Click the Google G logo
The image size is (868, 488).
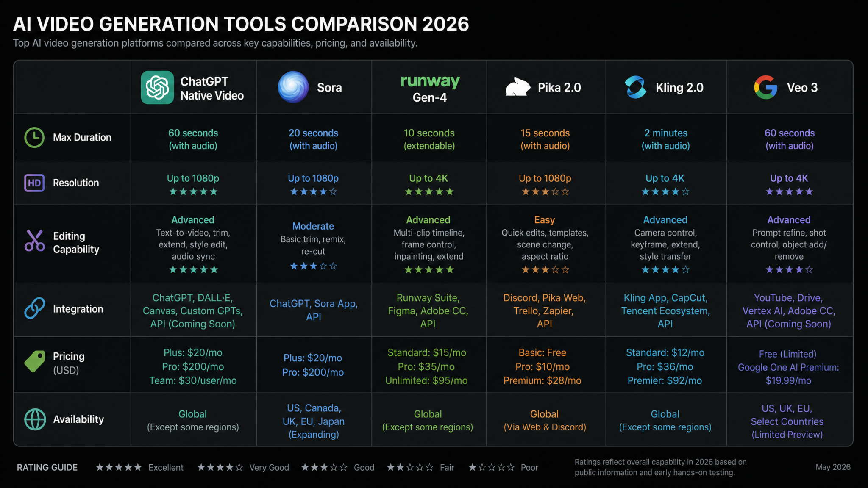pyautogui.click(x=766, y=87)
